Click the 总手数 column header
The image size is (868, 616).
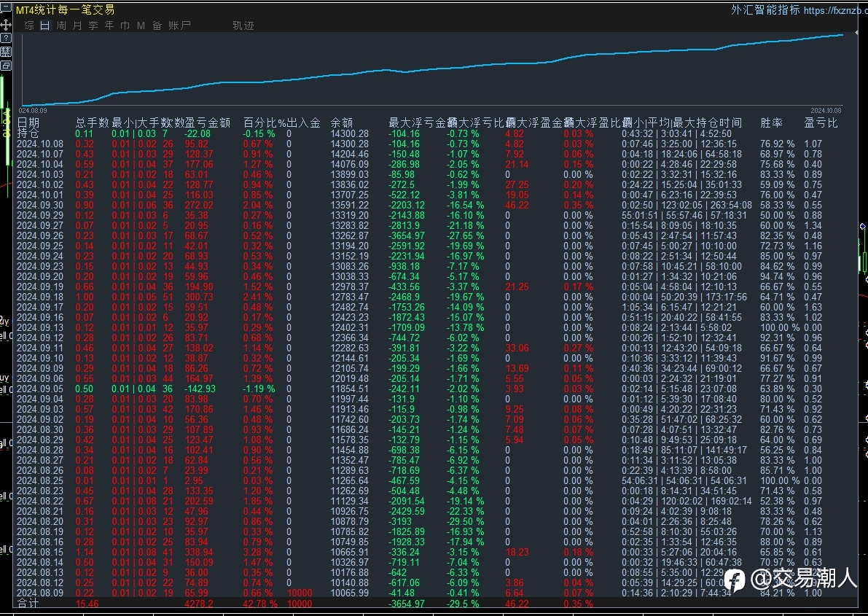93,122
